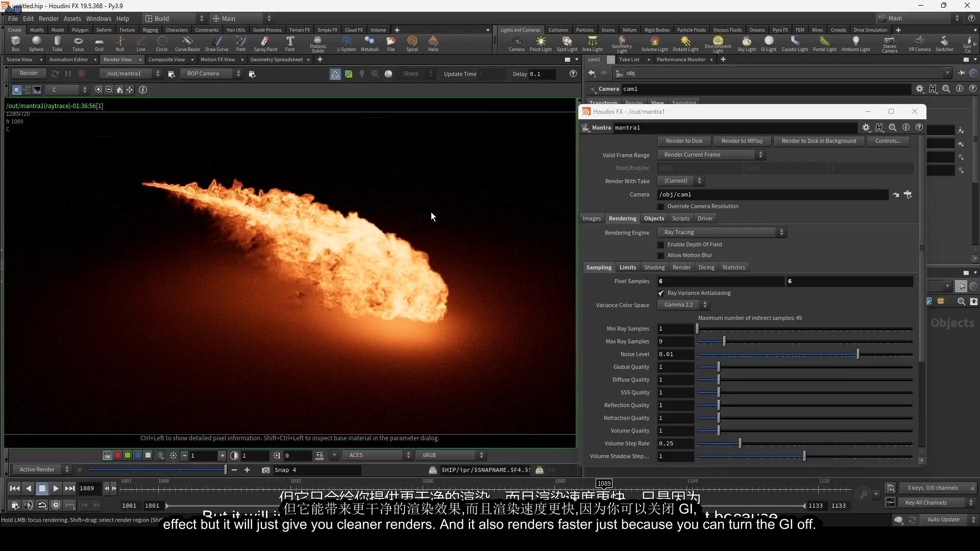Select the Font shelf tool
The width and height of the screenshot is (980, 551).
pos(290,43)
